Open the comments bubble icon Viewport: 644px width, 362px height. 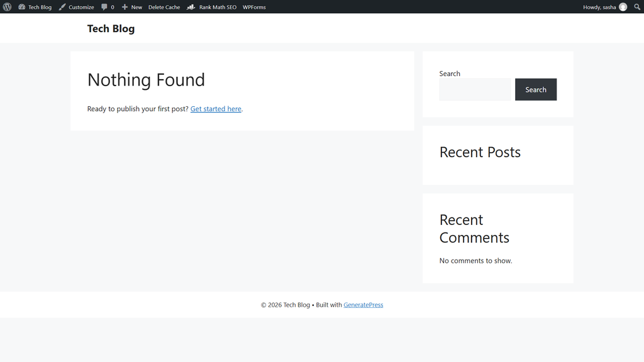pyautogui.click(x=104, y=7)
